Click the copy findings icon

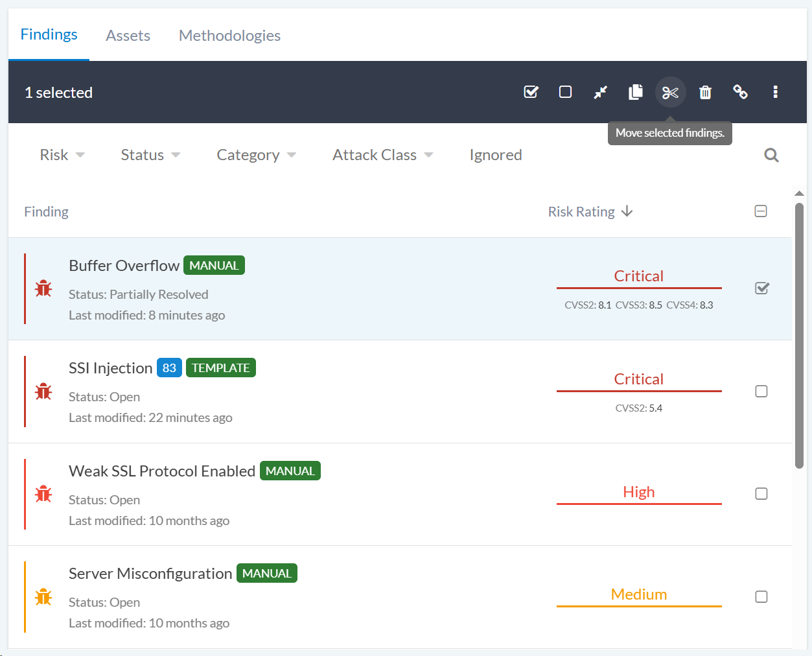[635, 92]
